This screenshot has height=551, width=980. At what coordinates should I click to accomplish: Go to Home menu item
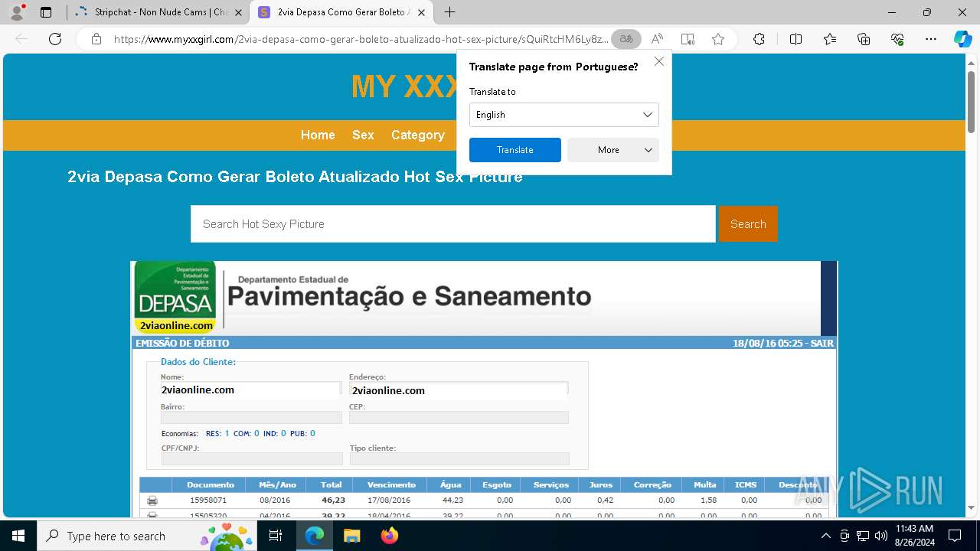click(318, 135)
